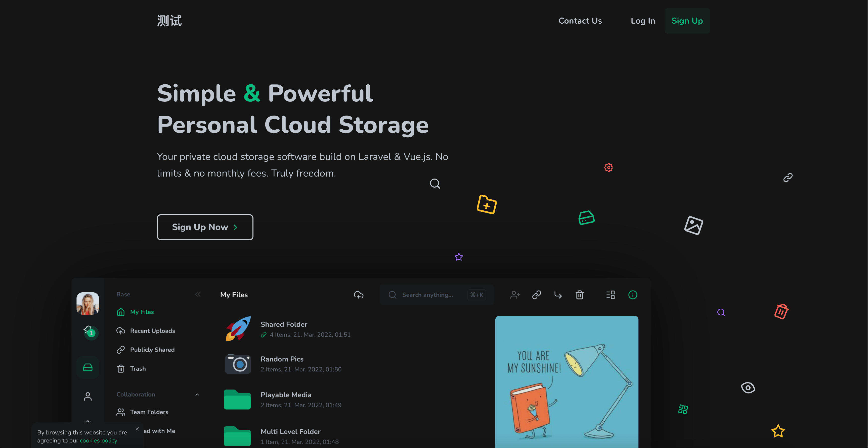Select the storage icon in the left rail
This screenshot has height=448, width=868.
click(x=88, y=367)
